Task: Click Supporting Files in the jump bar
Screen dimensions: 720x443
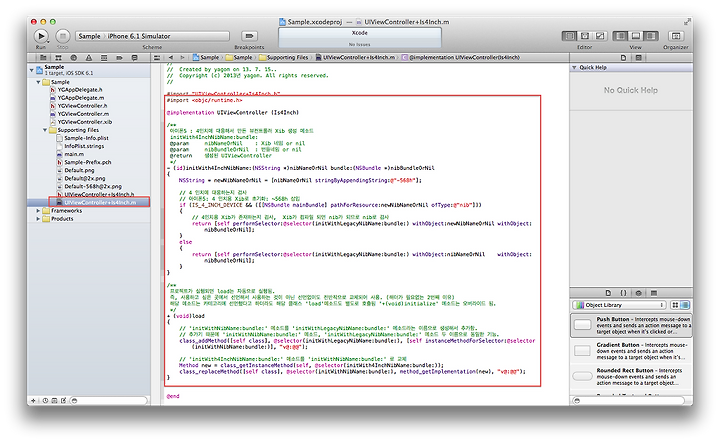Action: pos(283,58)
